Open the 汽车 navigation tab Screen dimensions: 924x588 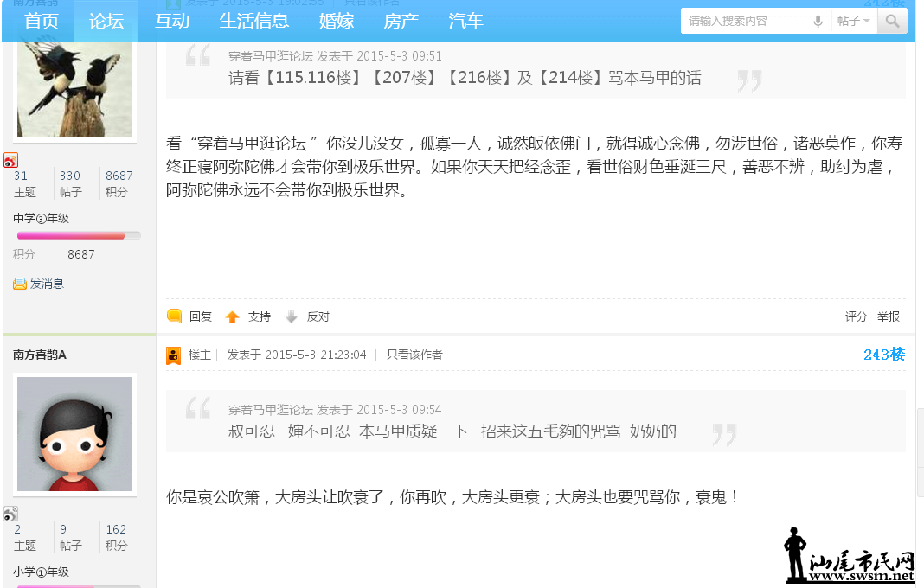(465, 22)
